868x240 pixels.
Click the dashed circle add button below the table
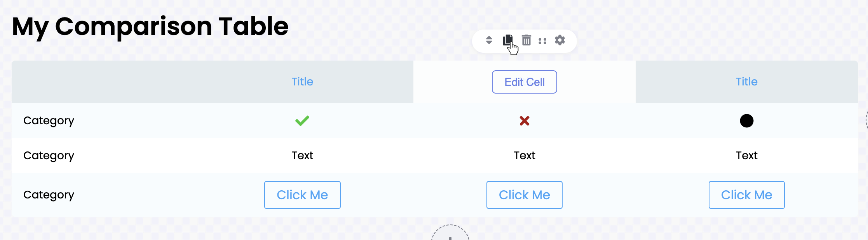pyautogui.click(x=450, y=235)
